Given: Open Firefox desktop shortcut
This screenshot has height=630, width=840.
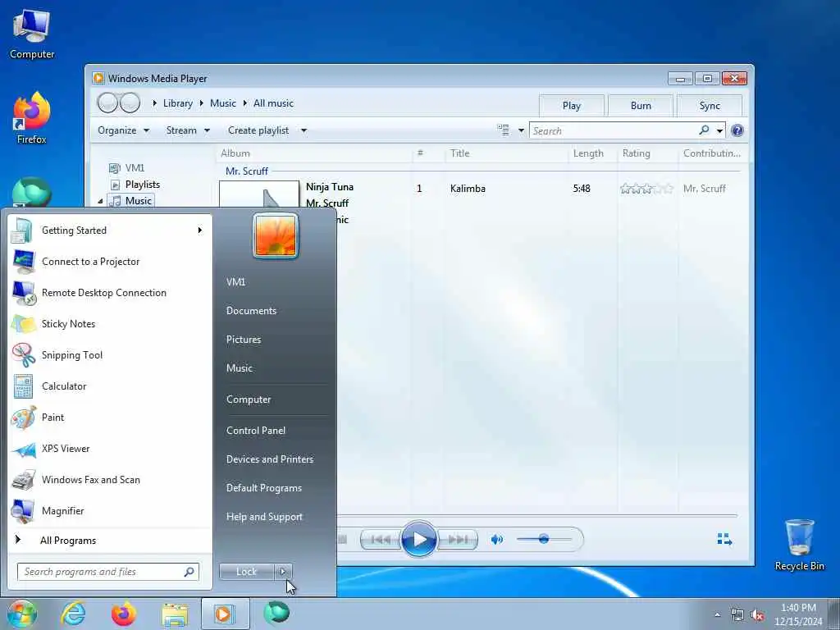Looking at the screenshot, I should [x=32, y=118].
